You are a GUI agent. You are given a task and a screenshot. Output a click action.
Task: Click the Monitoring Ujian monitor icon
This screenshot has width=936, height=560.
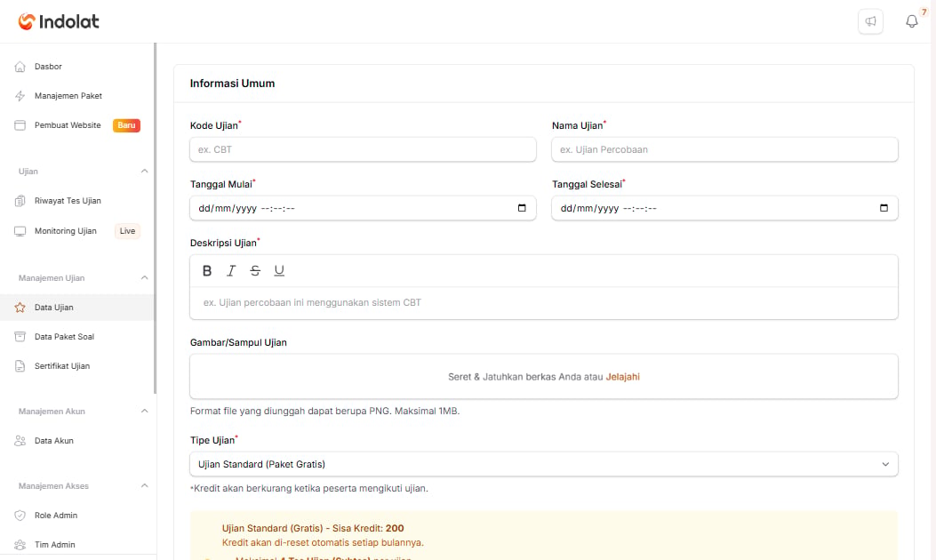(x=20, y=231)
